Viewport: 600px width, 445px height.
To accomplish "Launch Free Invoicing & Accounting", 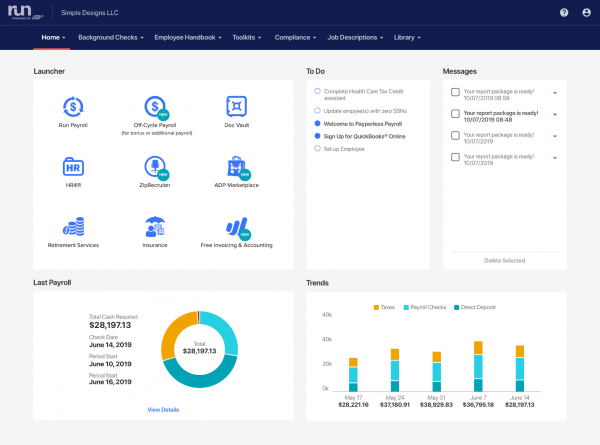I will point(236,227).
